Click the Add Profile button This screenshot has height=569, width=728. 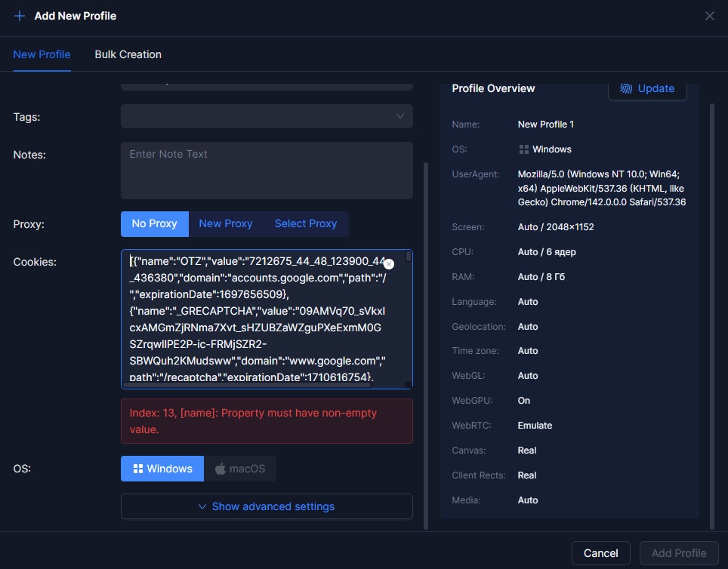click(679, 553)
